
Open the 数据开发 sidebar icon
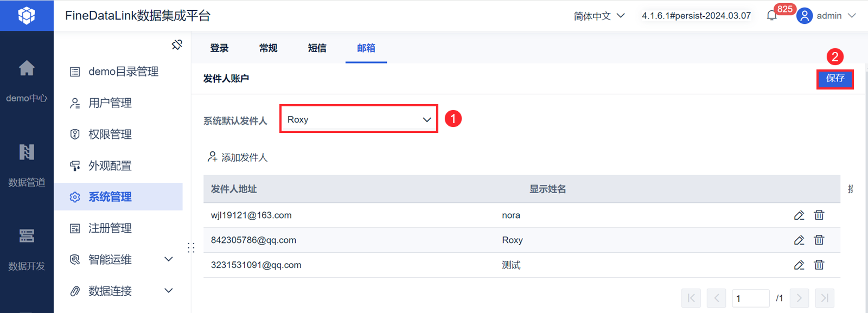(x=27, y=236)
